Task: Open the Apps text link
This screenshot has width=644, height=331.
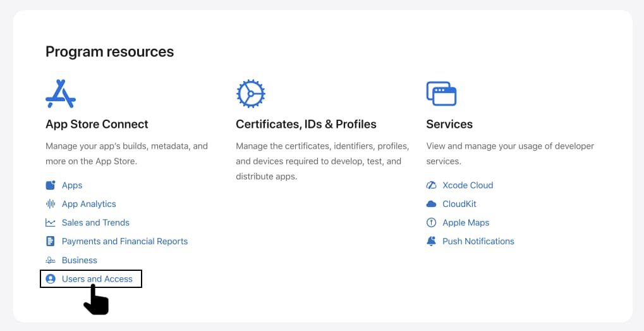Action: tap(72, 185)
